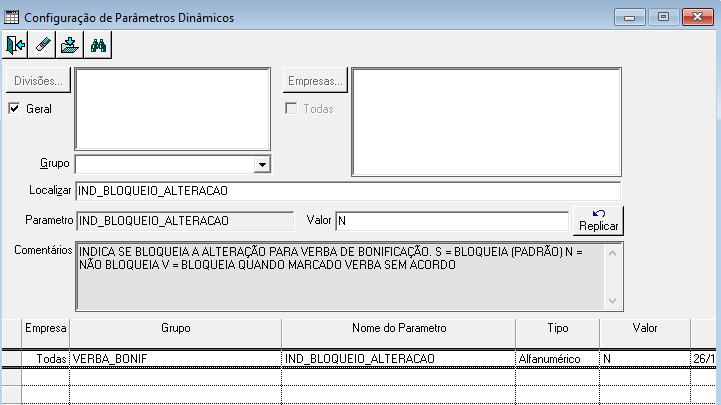Click the Empresas... button
Image resolution: width=721 pixels, height=405 pixels.
(315, 80)
